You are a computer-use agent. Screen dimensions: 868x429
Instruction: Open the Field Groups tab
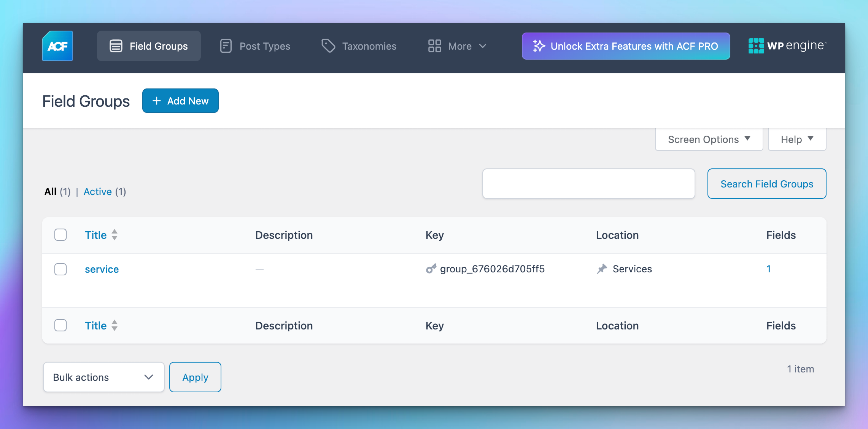[149, 46]
